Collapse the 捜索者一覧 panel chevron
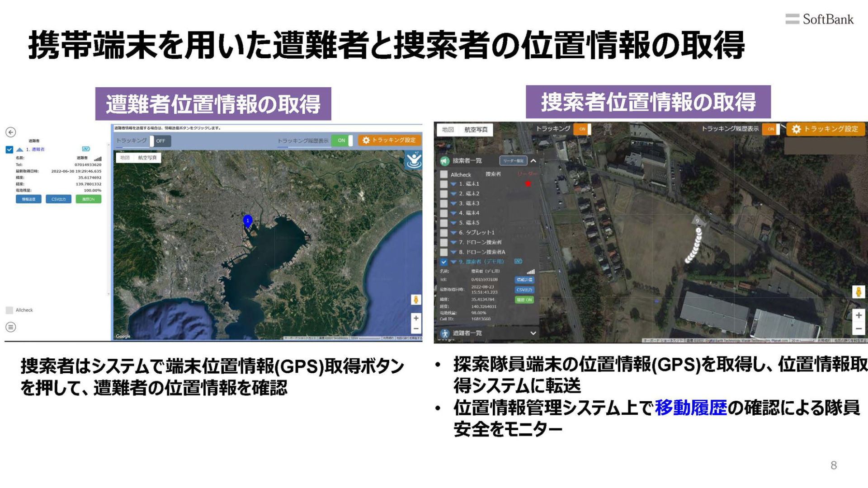The width and height of the screenshot is (868, 488). point(533,161)
